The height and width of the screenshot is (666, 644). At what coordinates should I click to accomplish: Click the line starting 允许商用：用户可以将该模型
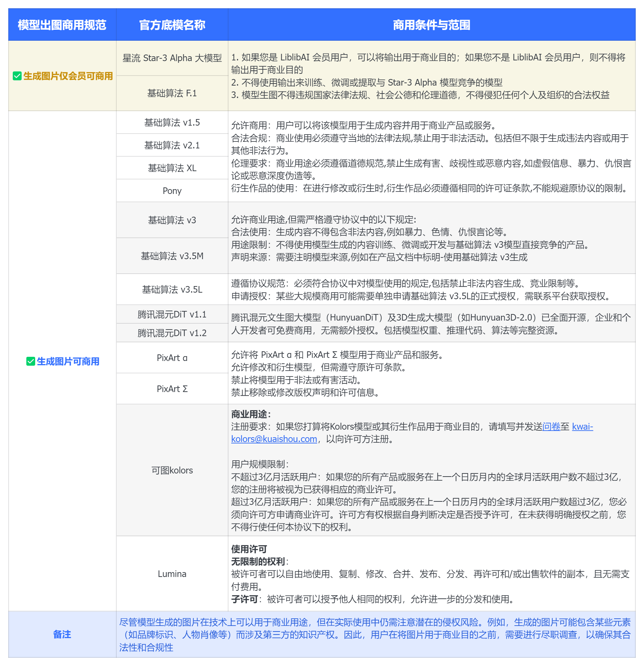tap(363, 125)
